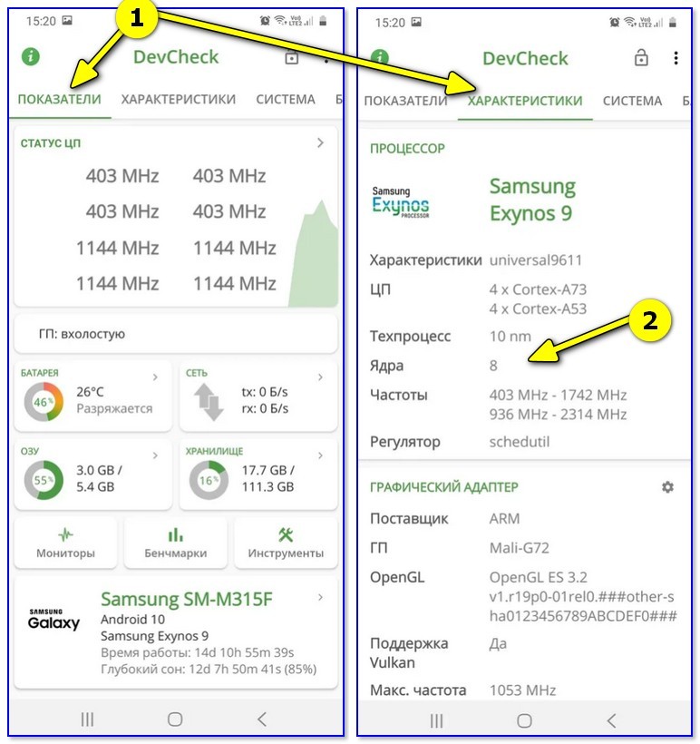Screen dimensions: 700x744
Task: Open Samsung SM-M315F device details chevron
Action: click(321, 597)
